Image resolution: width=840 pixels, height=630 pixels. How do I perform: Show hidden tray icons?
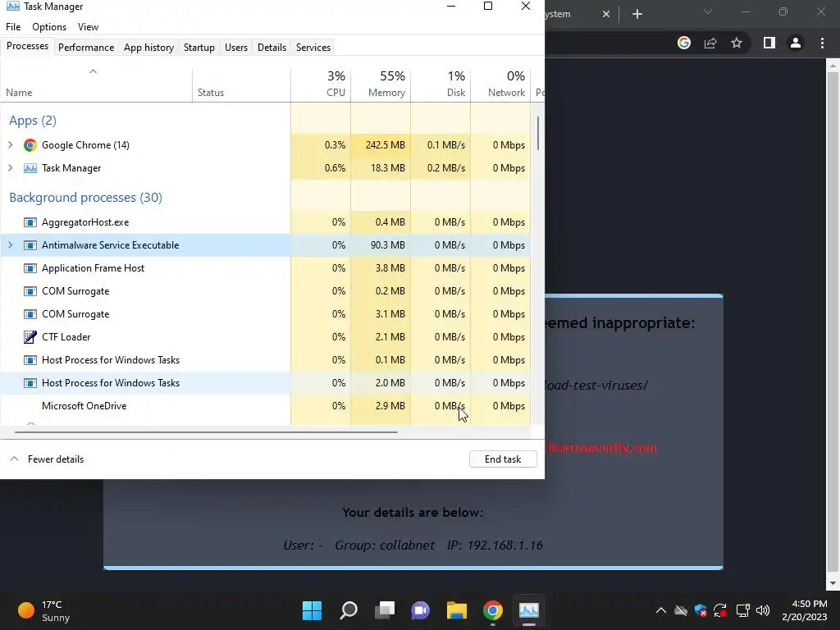click(x=661, y=610)
